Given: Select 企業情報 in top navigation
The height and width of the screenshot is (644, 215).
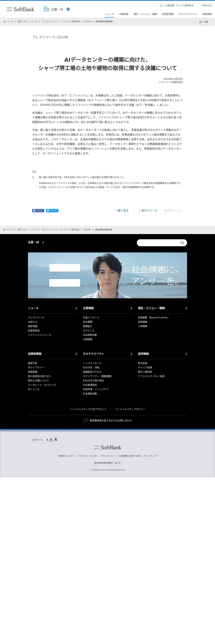Looking at the screenshot, I should (x=124, y=14).
